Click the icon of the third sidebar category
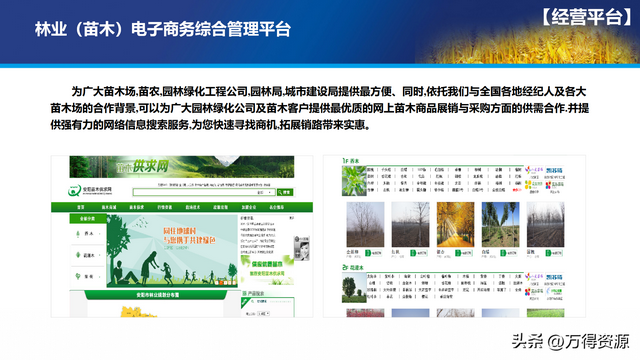The image size is (640, 360). click(78, 276)
